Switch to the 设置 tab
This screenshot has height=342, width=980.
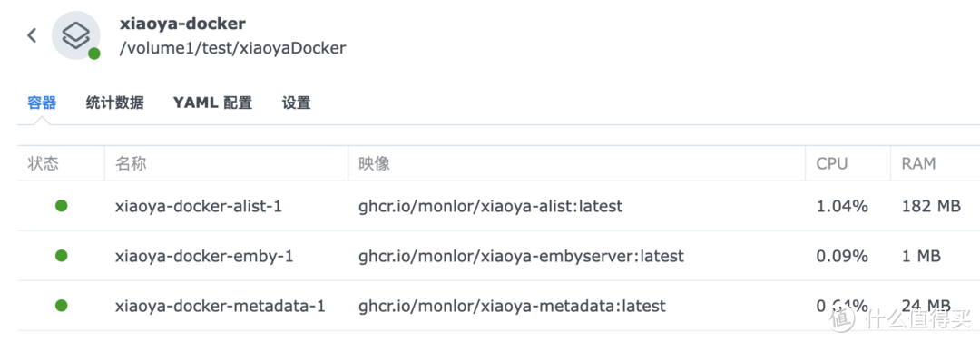296,103
